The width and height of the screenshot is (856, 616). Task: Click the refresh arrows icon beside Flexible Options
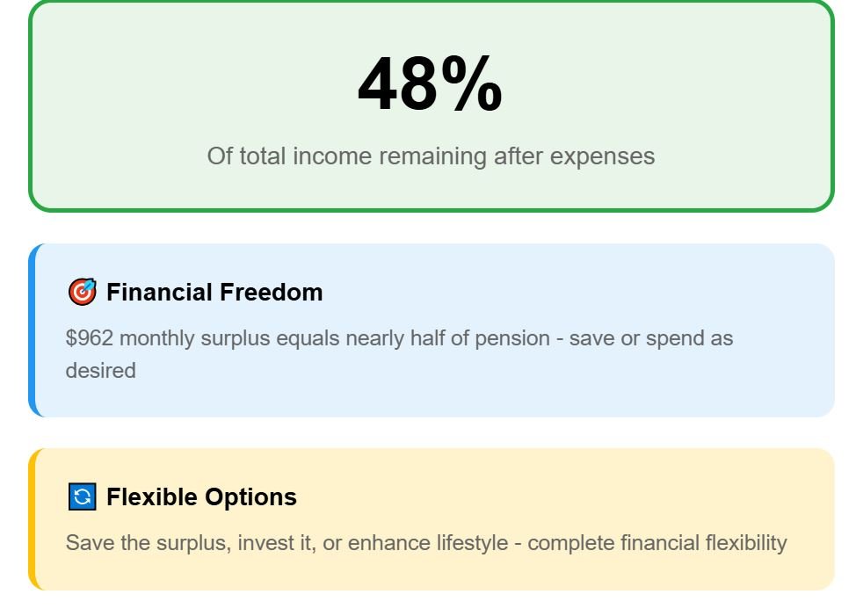(x=82, y=496)
